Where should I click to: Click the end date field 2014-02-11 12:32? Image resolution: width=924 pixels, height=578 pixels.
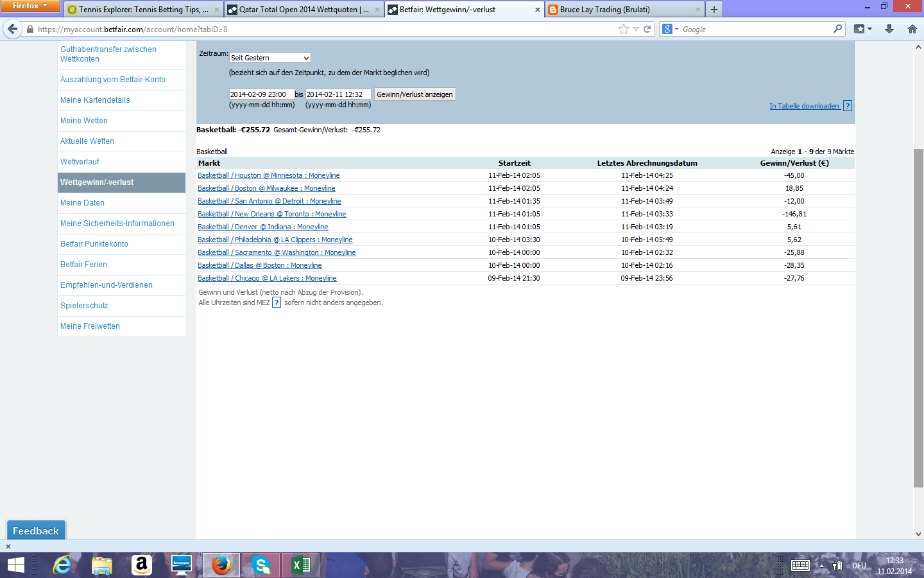(x=338, y=94)
